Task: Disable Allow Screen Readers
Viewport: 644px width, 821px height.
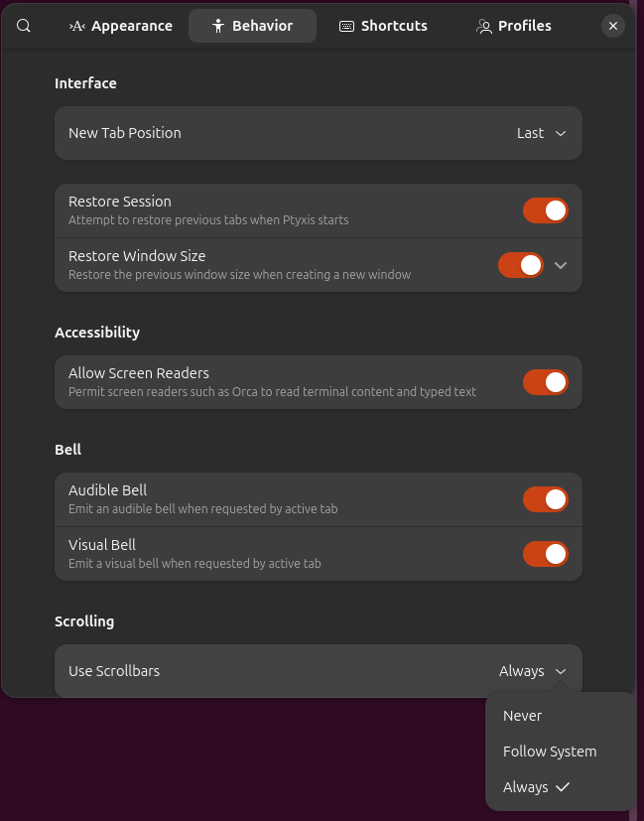Action: pyautogui.click(x=546, y=382)
